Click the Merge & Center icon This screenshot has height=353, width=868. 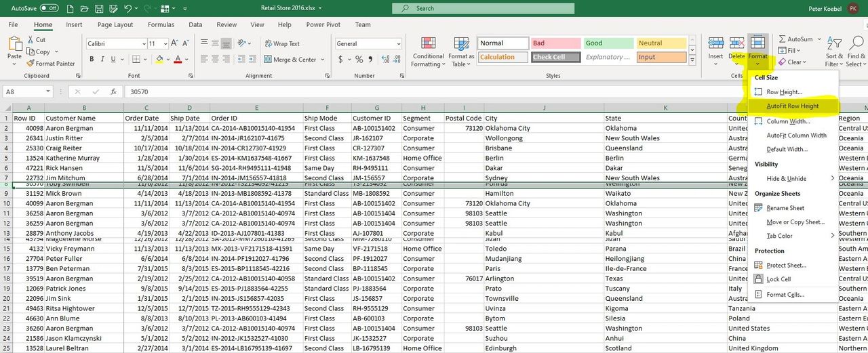[x=267, y=60]
